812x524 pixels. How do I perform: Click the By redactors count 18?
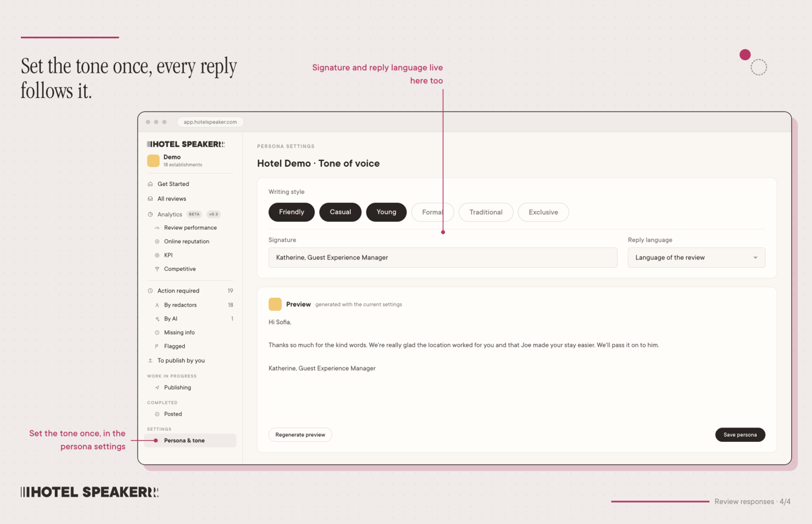click(230, 305)
